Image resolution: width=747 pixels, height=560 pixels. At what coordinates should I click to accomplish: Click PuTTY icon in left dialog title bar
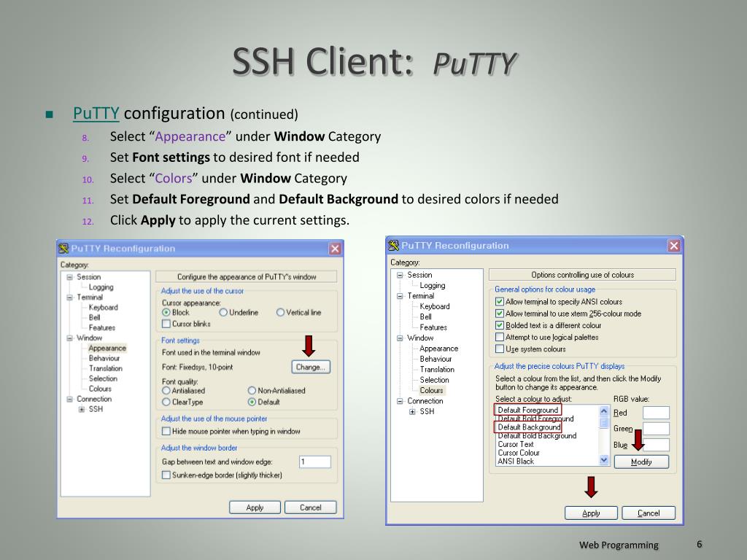63,249
